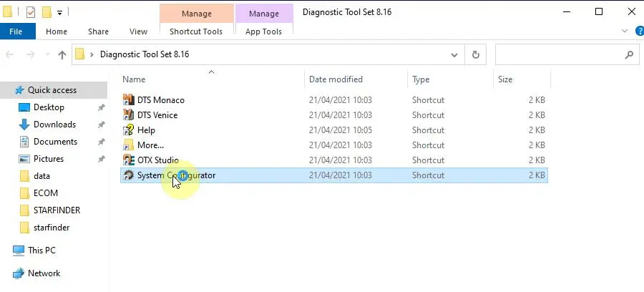
Task: Click the Network icon in sidebar
Action: point(19,273)
